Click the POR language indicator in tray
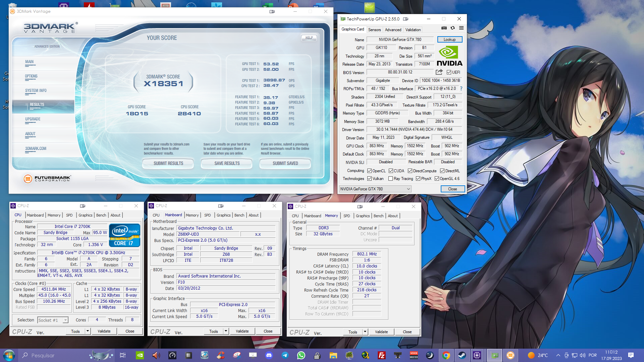Image resolution: width=644 pixels, height=362 pixels. (593, 355)
